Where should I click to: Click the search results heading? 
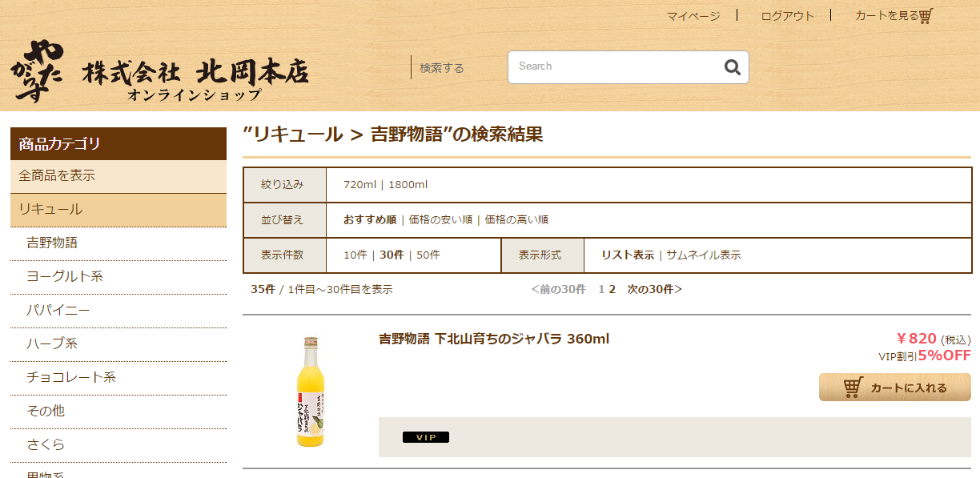[x=393, y=135]
